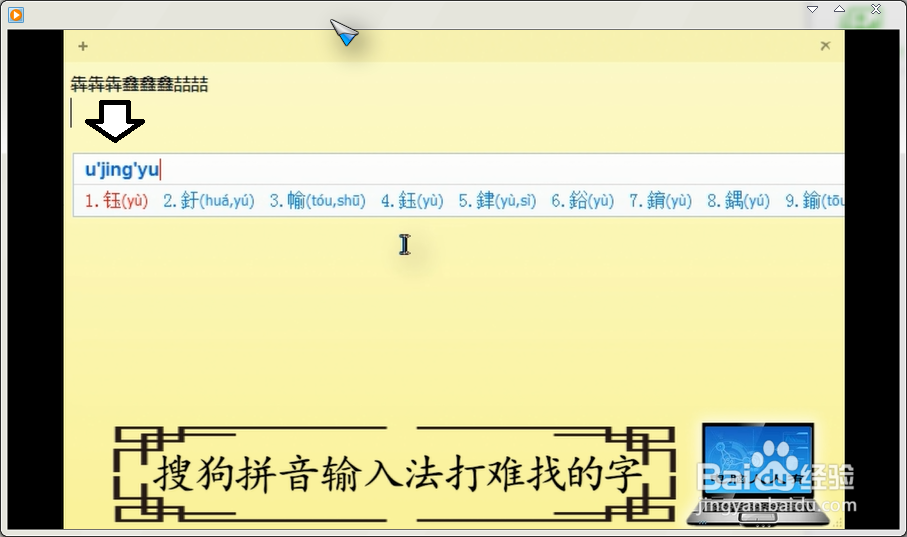Click the pinyin input field u'jing'yu
This screenshot has width=907, height=537.
click(x=458, y=170)
